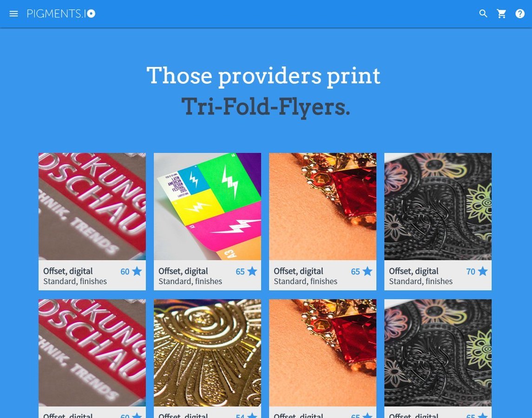The image size is (532, 418).
Task: Open the gold embossed sun thumbnail
Action: click(x=207, y=353)
